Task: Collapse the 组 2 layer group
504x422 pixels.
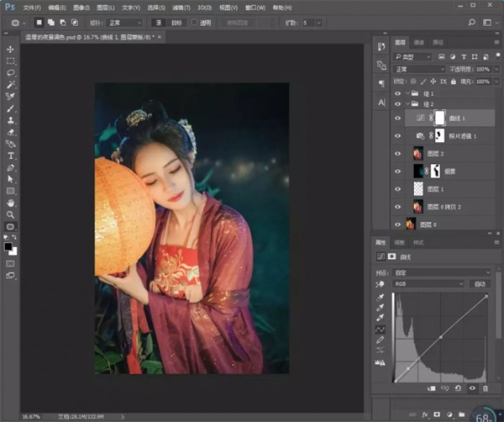Action: tap(408, 104)
